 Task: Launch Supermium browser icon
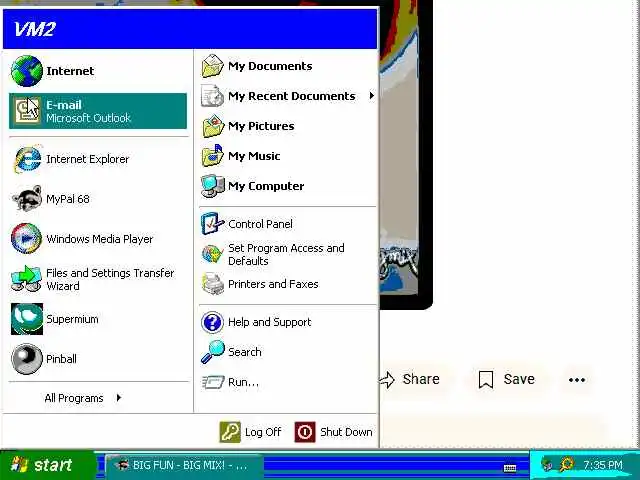point(27,319)
